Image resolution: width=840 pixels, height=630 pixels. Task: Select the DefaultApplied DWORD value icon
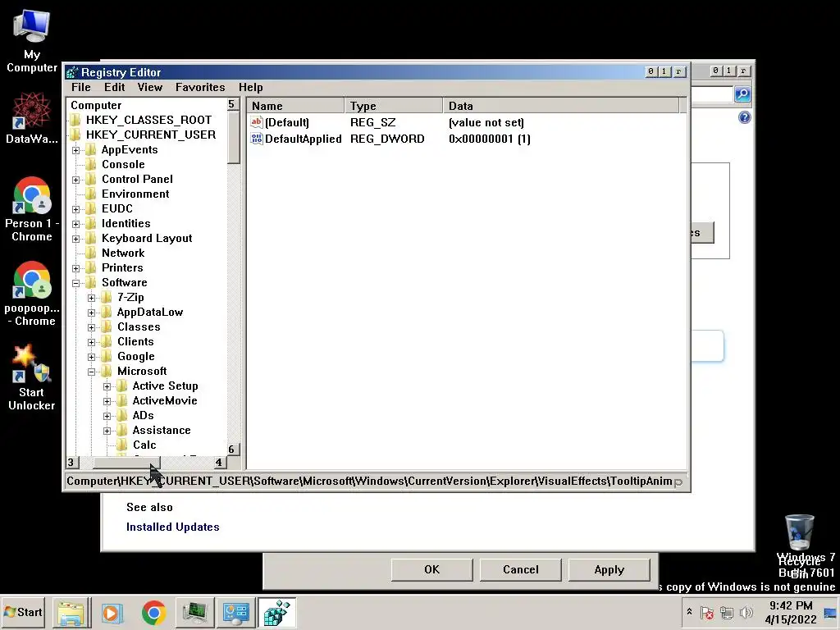(257, 139)
